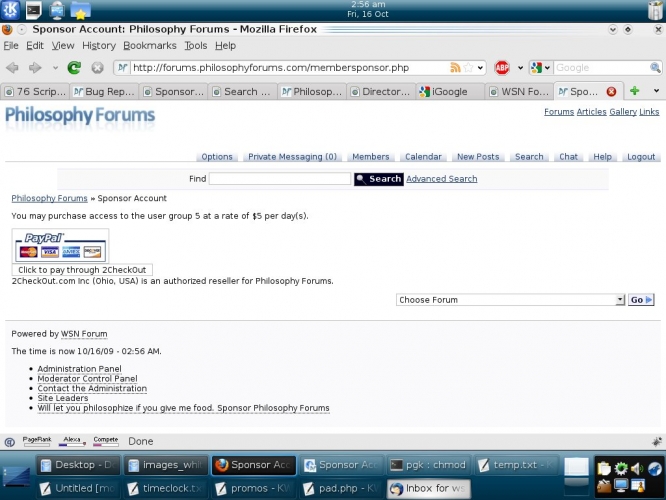Expand the Choose Forum dropdown
The width and height of the screenshot is (666, 500).
620,300
